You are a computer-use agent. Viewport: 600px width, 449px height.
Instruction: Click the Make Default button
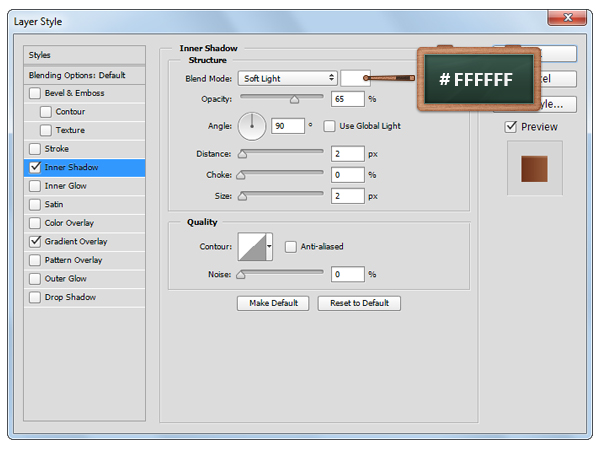click(x=273, y=303)
